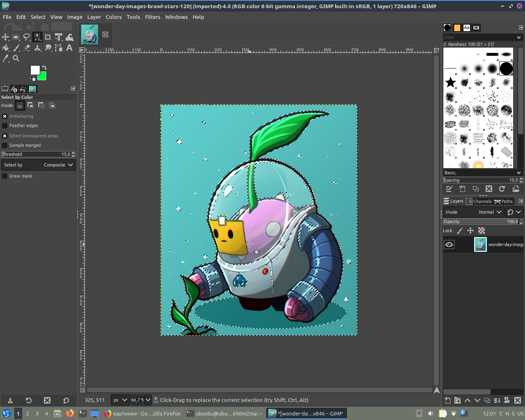This screenshot has height=420, width=525.
Task: Set selection mode to Subtract
Action: click(41, 105)
